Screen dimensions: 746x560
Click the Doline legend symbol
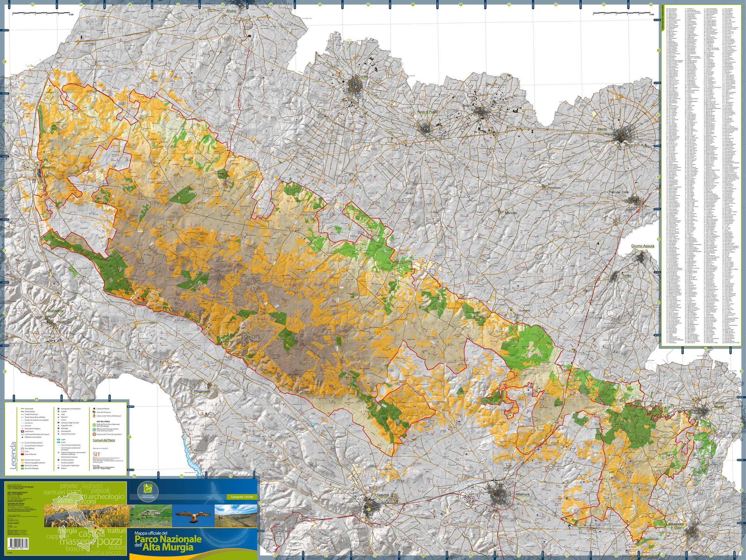[59, 469]
